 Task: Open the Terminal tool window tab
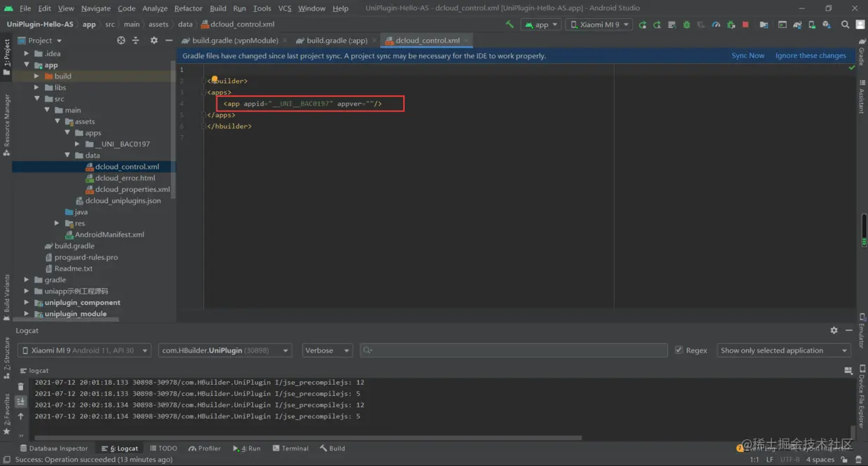point(290,448)
